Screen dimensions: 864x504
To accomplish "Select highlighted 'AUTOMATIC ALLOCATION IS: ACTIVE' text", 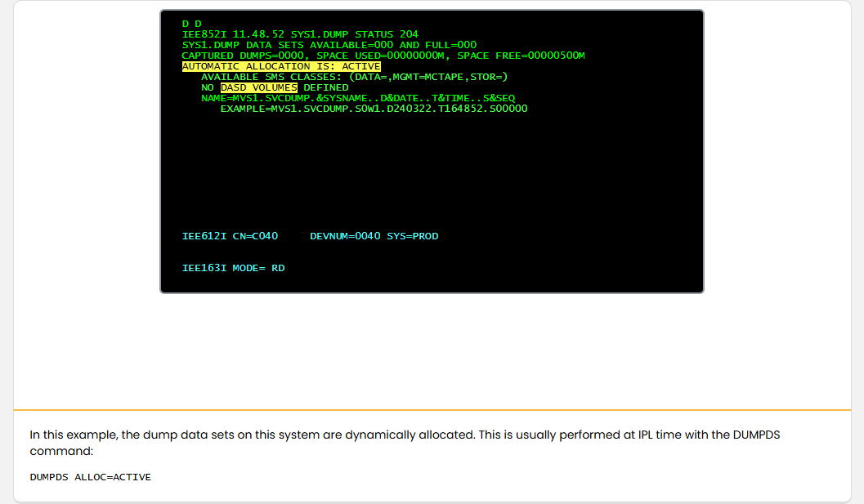I will (281, 66).
